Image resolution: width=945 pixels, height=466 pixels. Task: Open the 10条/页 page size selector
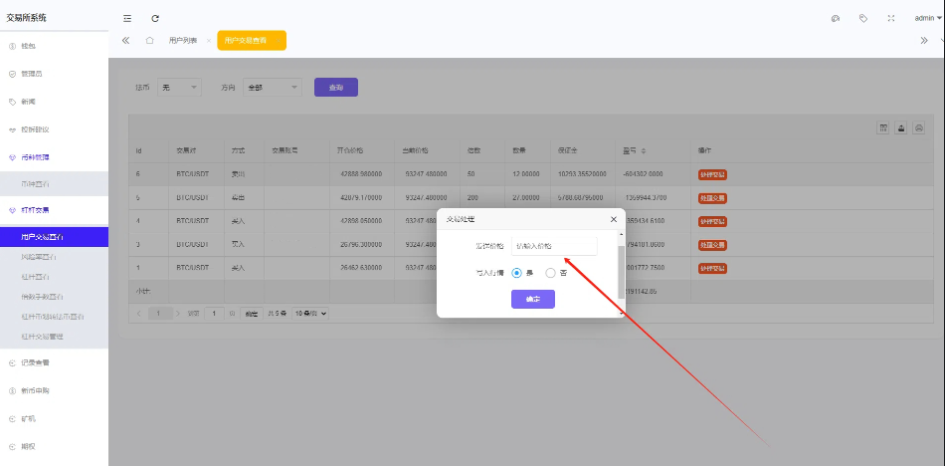tap(310, 313)
